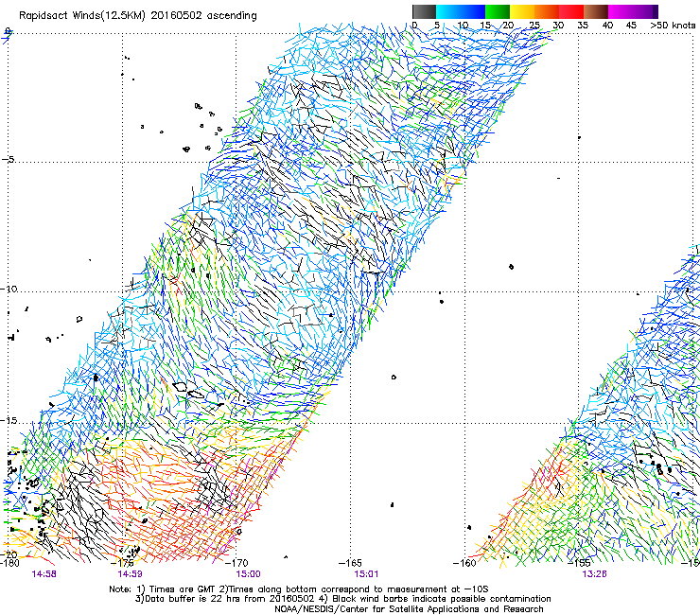
Task: Click the 'Times are GMT' note line
Action: 299,589
